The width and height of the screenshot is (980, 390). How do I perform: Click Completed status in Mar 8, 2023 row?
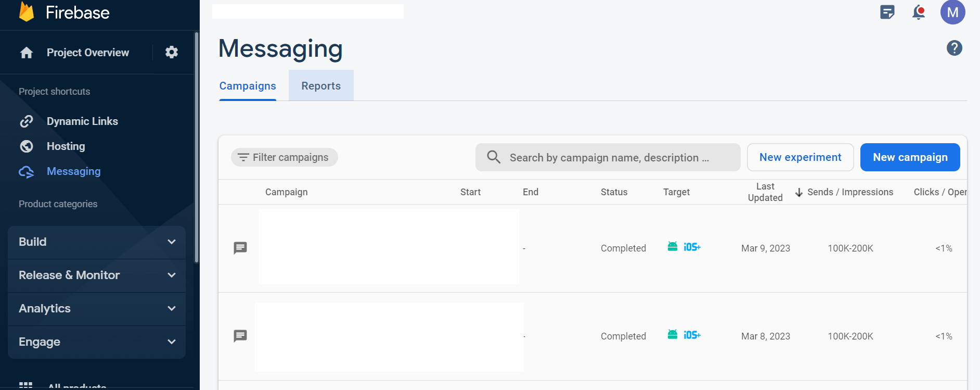tap(623, 336)
